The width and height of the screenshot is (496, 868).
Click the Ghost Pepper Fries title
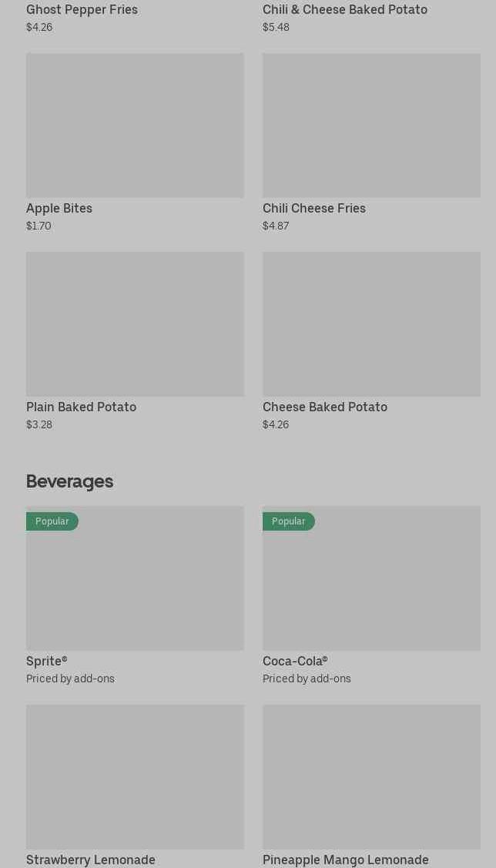coord(82,9)
